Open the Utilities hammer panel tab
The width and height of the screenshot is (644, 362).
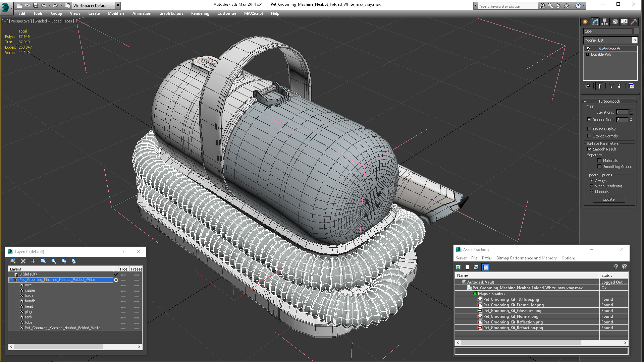pos(634,22)
